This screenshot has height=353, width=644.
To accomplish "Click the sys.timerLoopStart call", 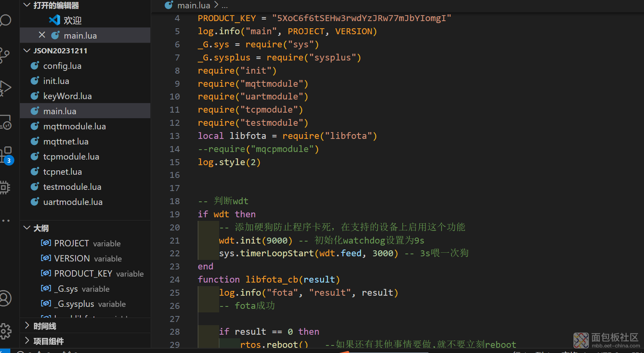I will click(x=309, y=253).
